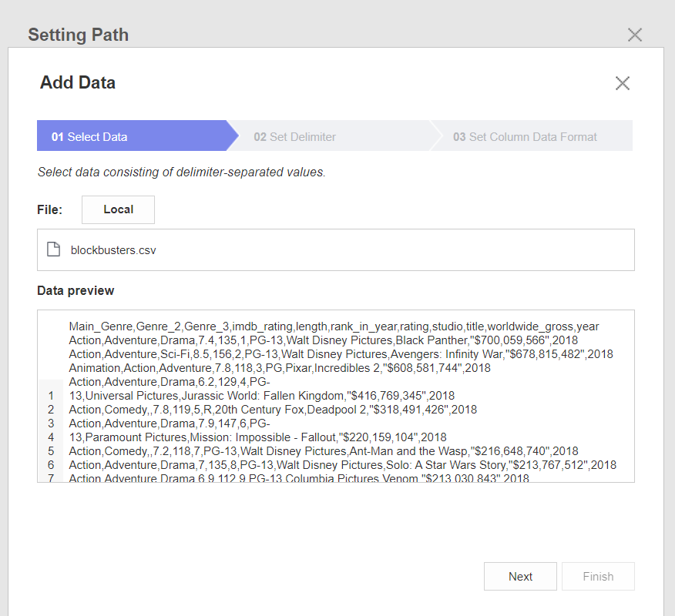Click the Avengers: Infinity War data line

(341, 354)
